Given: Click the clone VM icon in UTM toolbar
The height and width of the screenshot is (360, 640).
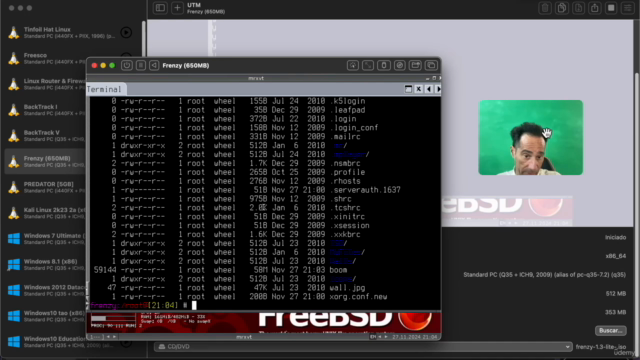Looking at the screenshot, I should 562,8.
